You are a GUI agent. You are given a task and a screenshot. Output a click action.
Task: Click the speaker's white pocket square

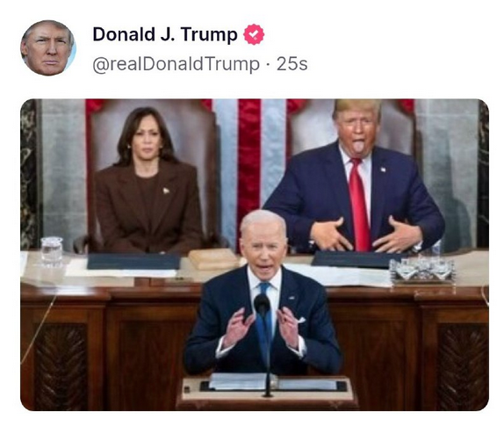pyautogui.click(x=300, y=320)
